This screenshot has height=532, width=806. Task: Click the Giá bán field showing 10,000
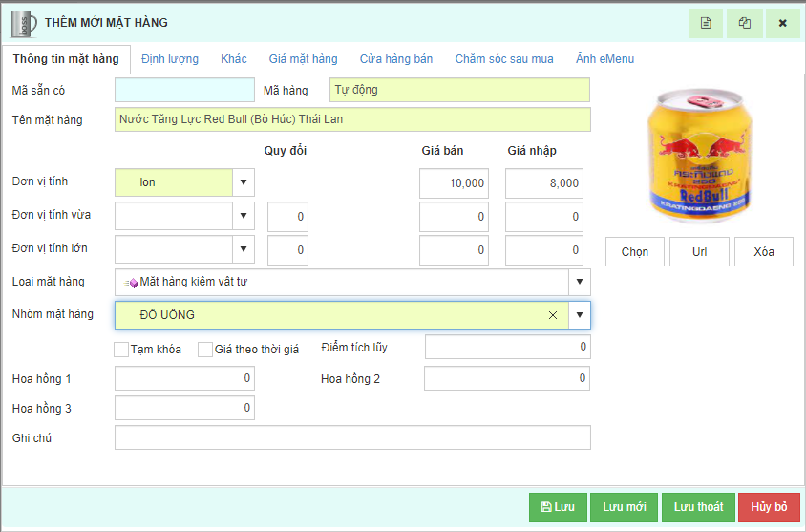(454, 183)
